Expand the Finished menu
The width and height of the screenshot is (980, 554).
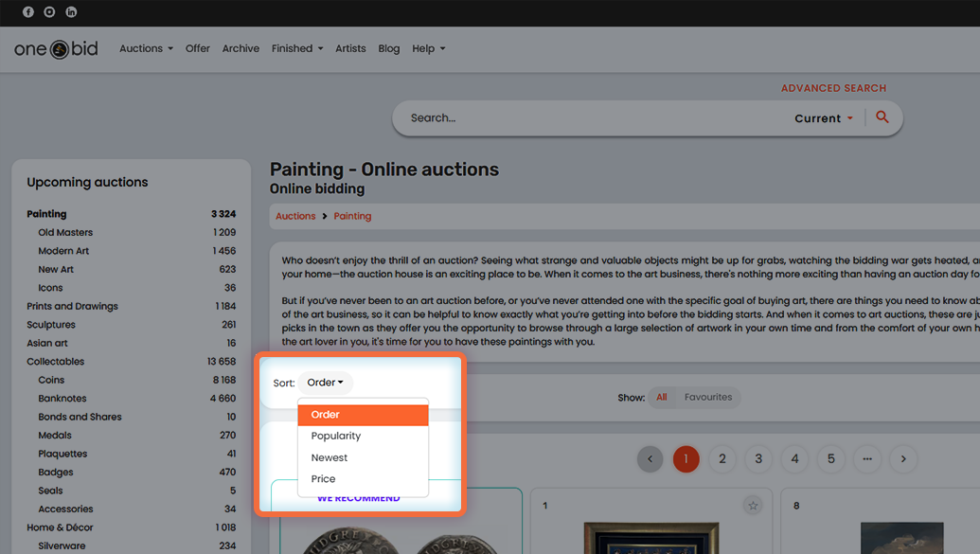(297, 48)
